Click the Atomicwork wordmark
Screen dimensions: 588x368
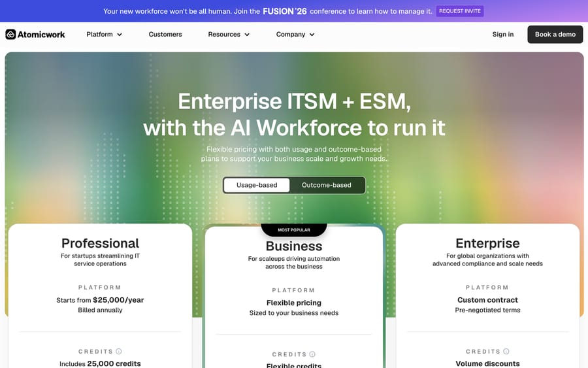(41, 35)
